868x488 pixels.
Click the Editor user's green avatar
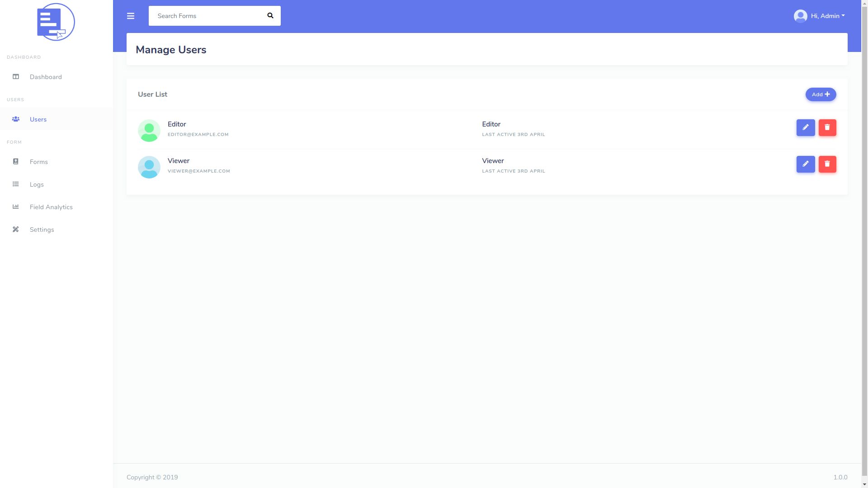(149, 131)
